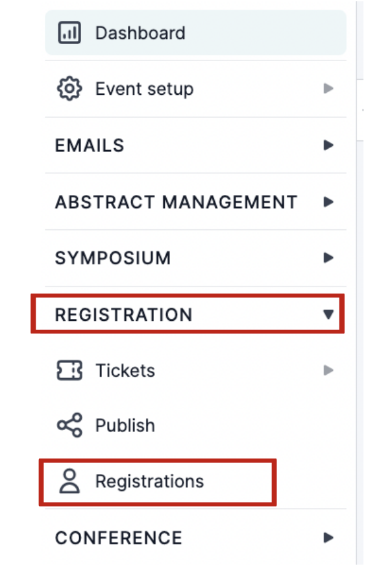
Task: Select the SYMPOSIUM menu entry
Action: (x=114, y=258)
